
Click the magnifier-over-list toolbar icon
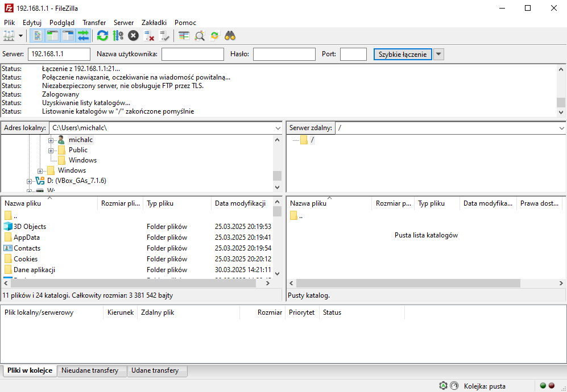200,36
